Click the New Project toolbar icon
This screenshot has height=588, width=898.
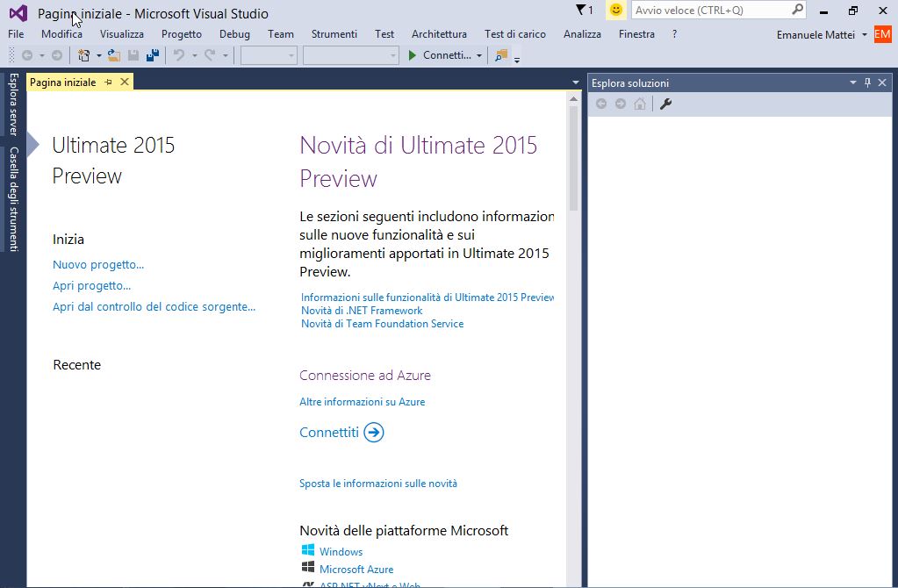[84, 55]
